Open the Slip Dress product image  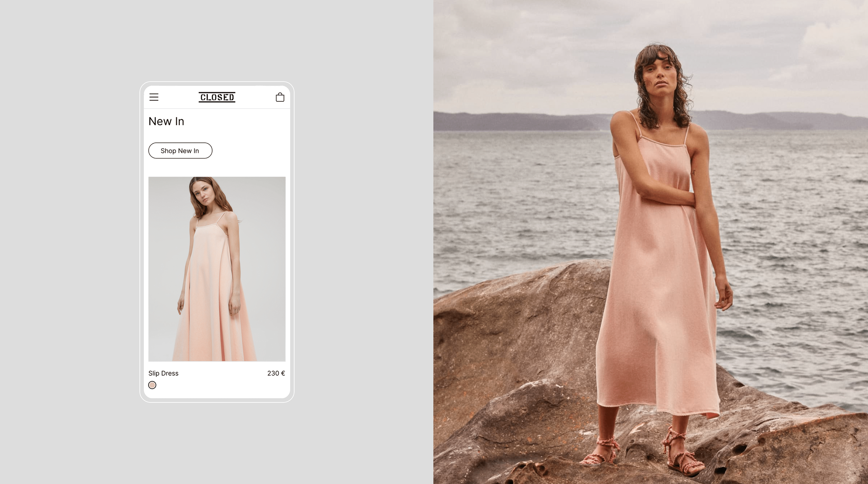217,269
